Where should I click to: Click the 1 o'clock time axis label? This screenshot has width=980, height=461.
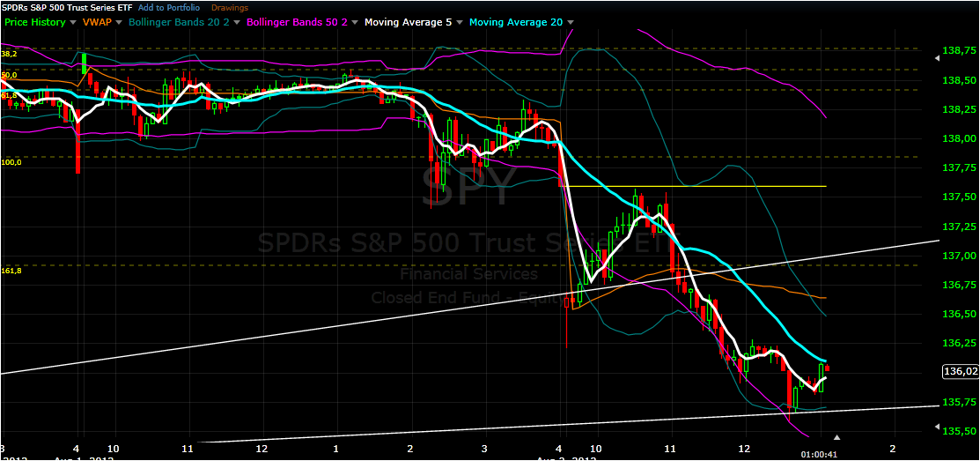coord(336,449)
